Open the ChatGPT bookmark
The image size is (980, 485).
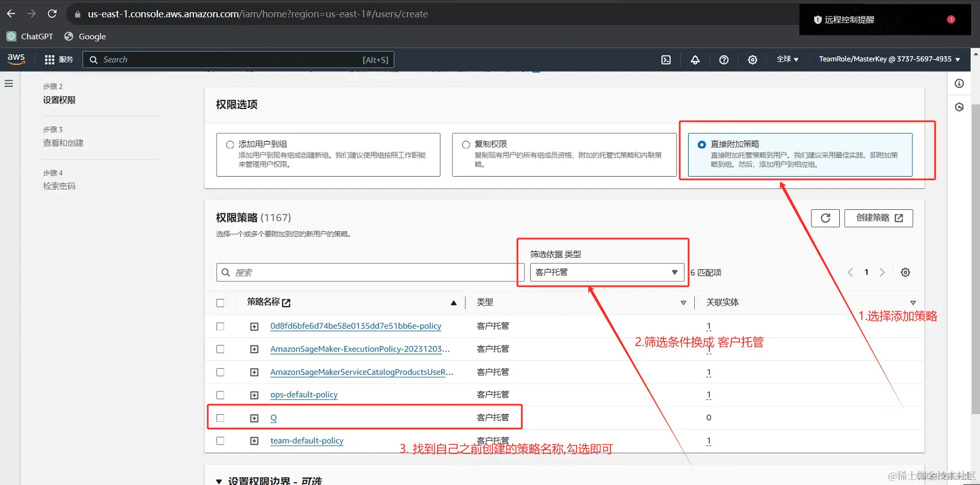[x=30, y=37]
